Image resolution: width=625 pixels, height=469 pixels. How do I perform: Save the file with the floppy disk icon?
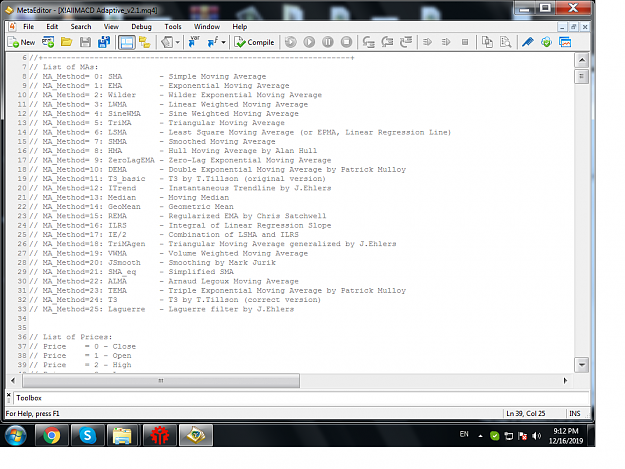pyautogui.click(x=85, y=42)
